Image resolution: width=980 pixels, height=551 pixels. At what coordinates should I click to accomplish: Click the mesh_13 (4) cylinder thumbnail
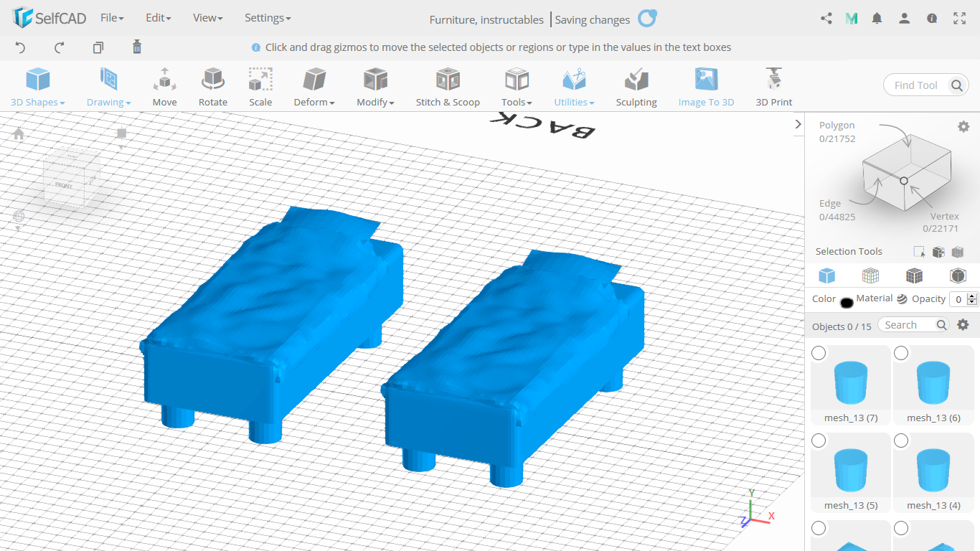click(933, 470)
